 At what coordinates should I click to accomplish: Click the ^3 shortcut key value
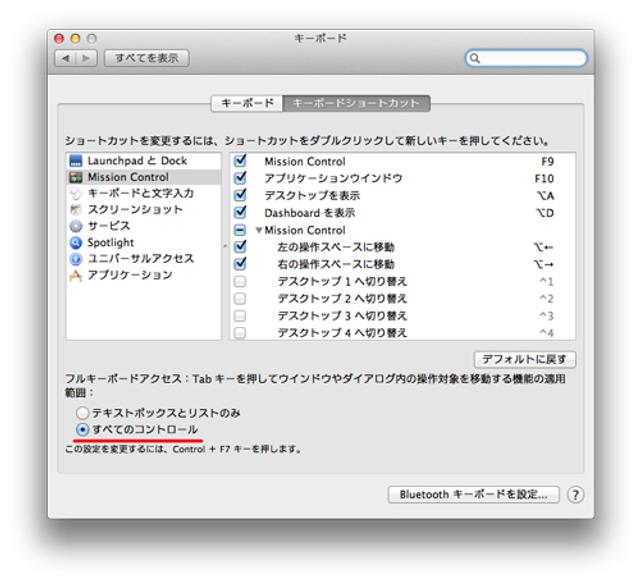click(x=547, y=316)
